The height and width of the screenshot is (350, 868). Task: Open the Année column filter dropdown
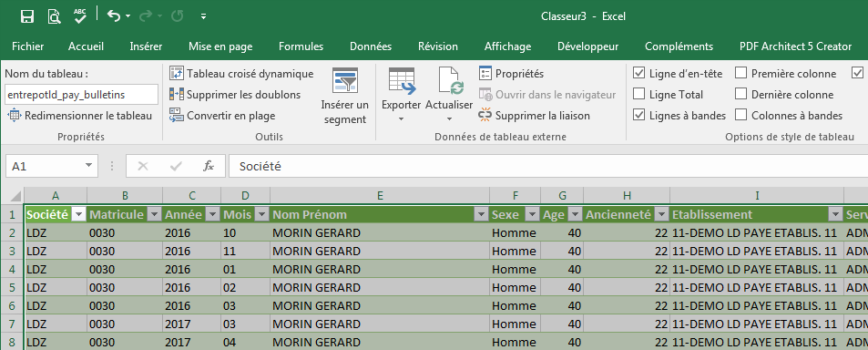(x=212, y=215)
